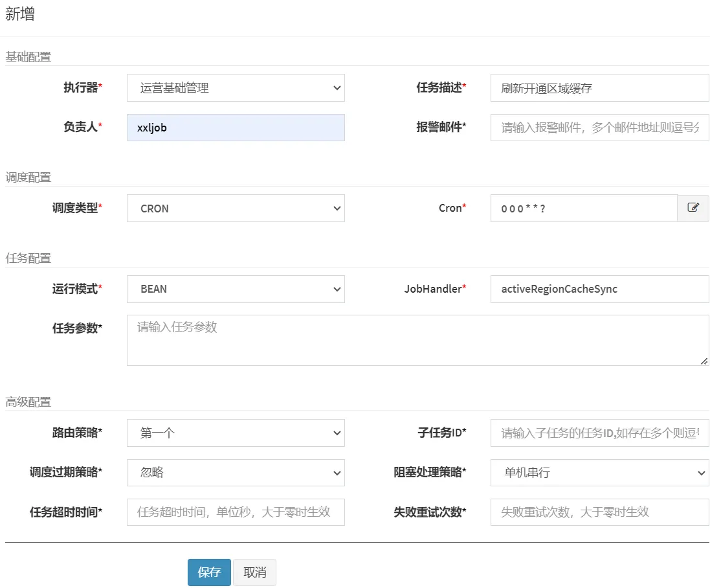Screen dimensions: 710x588
Task: Expand the 调度类型 CRON dropdown
Action: (236, 209)
